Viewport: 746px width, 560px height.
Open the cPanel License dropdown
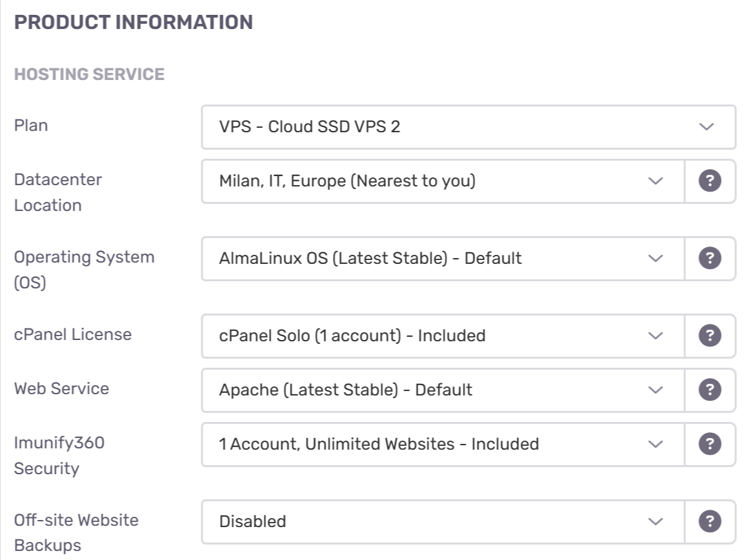[x=443, y=336]
